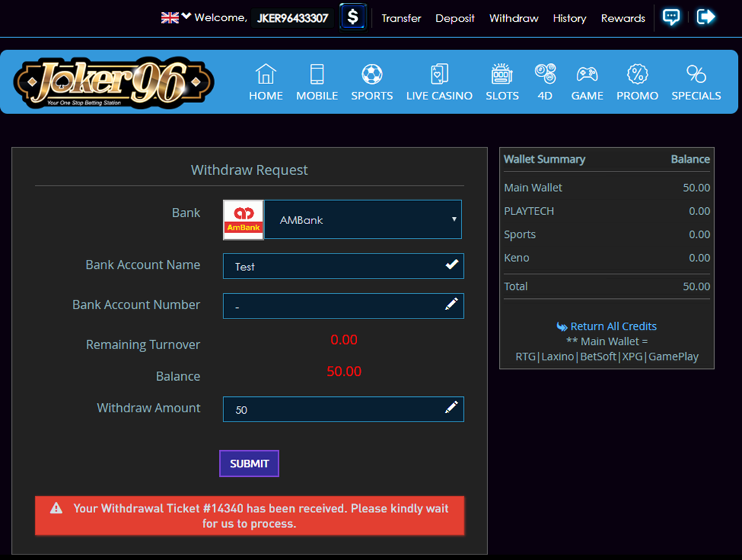Click the dollar sign wallet icon

(353, 17)
